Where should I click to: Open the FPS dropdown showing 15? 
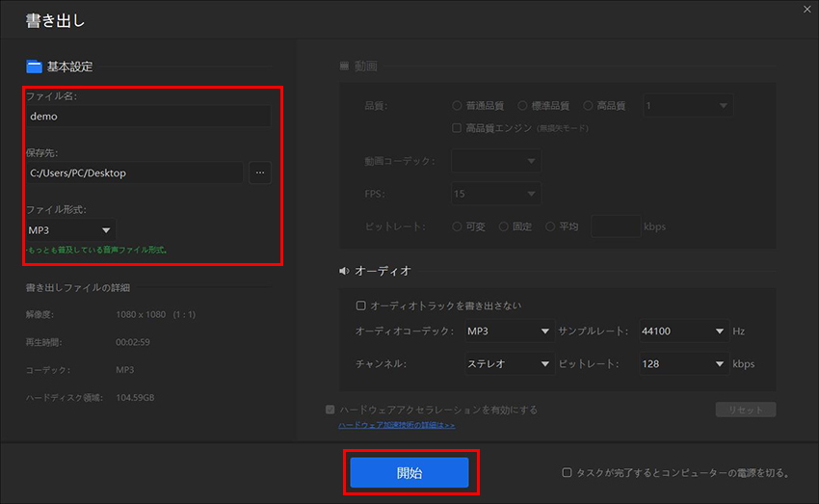[495, 194]
